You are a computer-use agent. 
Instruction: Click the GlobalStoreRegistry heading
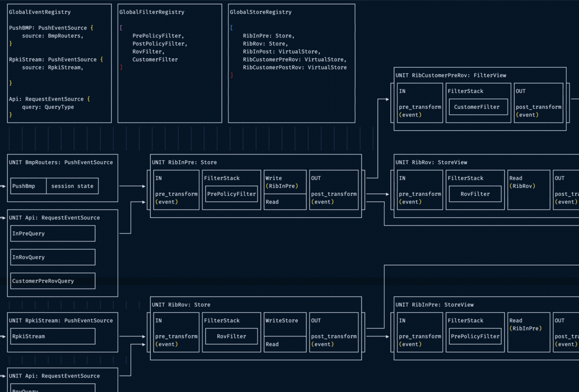click(x=261, y=12)
